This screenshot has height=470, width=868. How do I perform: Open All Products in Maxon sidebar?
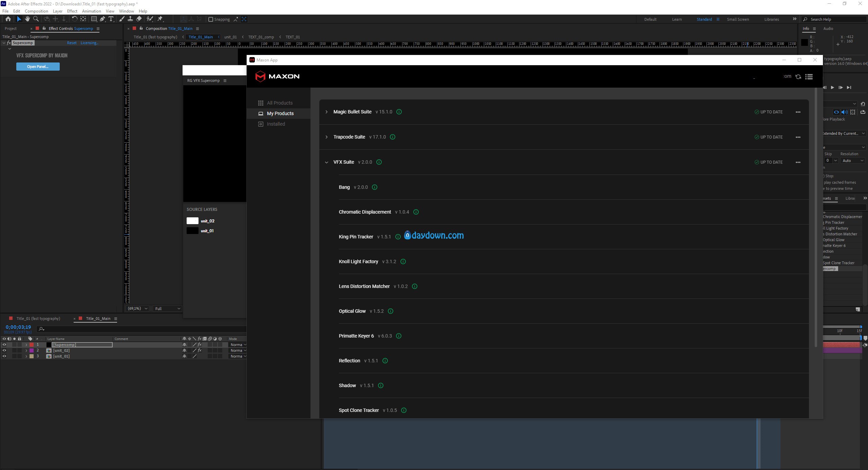[278, 103]
